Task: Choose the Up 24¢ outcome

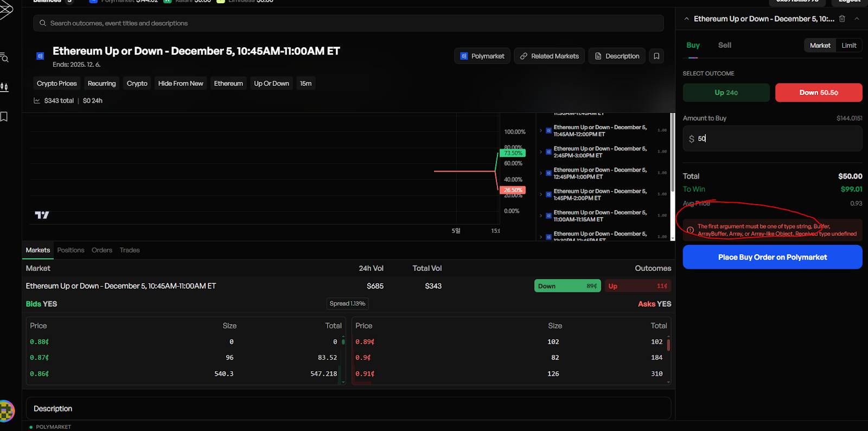Action: (x=726, y=92)
